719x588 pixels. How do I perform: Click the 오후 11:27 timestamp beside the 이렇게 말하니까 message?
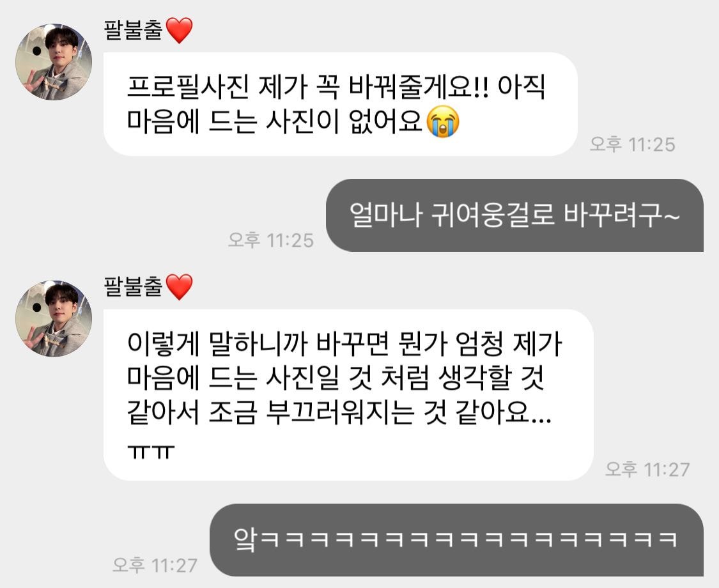click(647, 469)
